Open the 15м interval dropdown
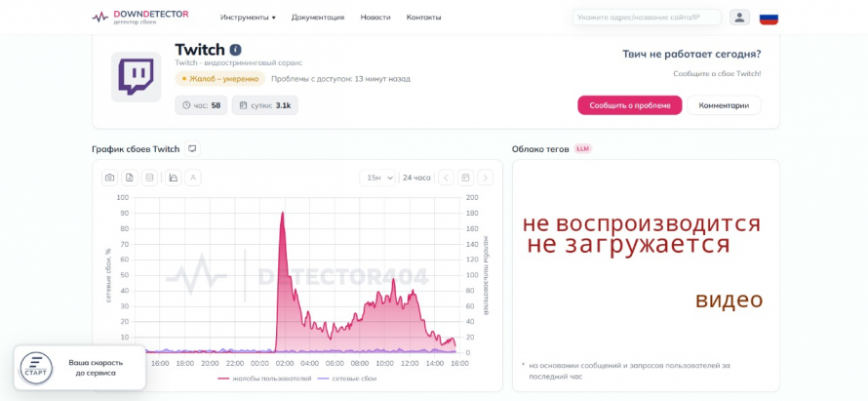Image resolution: width=868 pixels, height=401 pixels. tap(377, 178)
